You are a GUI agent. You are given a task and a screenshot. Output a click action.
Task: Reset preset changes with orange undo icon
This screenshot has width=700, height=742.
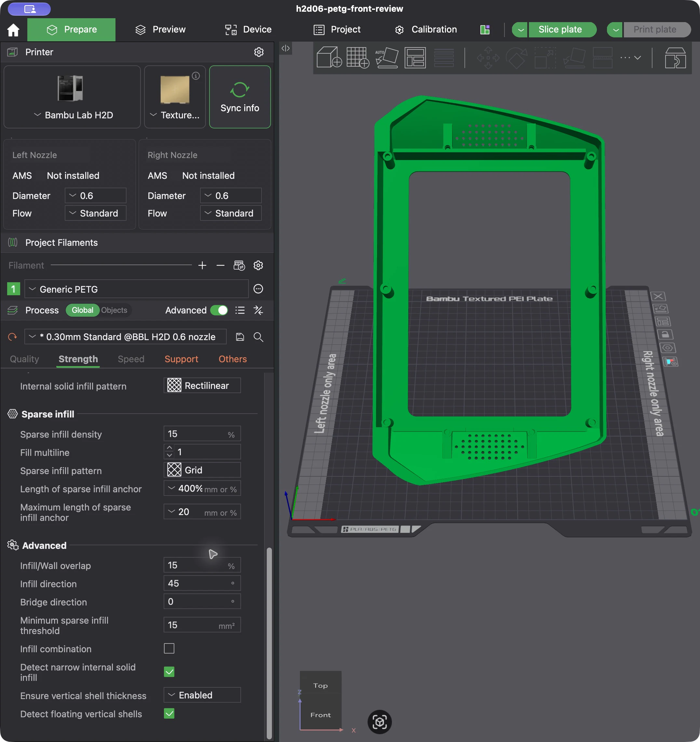point(13,337)
